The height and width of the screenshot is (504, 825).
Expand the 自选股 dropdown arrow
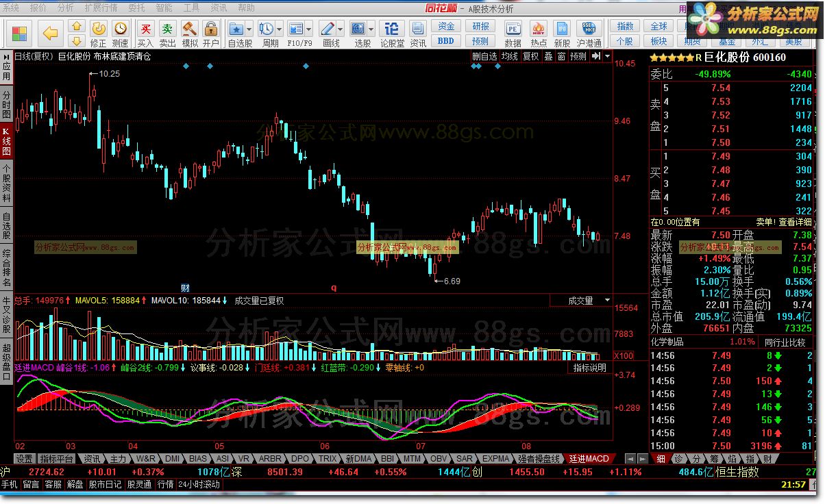pyautogui.click(x=249, y=29)
